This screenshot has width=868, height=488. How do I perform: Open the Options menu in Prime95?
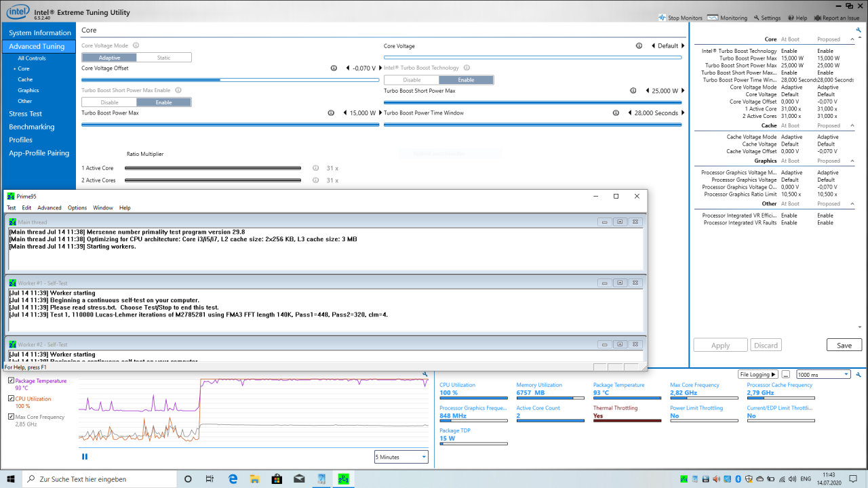77,208
